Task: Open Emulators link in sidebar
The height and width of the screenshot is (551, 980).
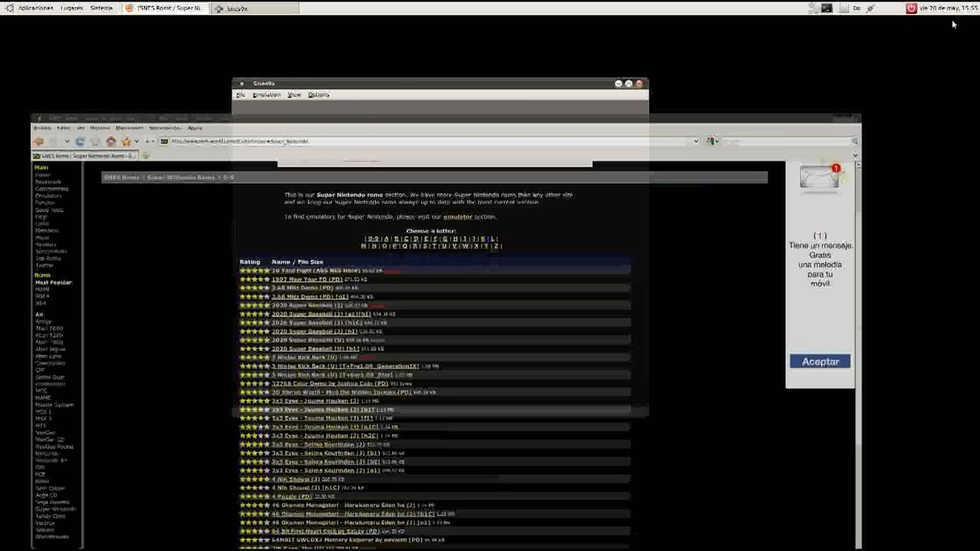Action: pos(48,196)
